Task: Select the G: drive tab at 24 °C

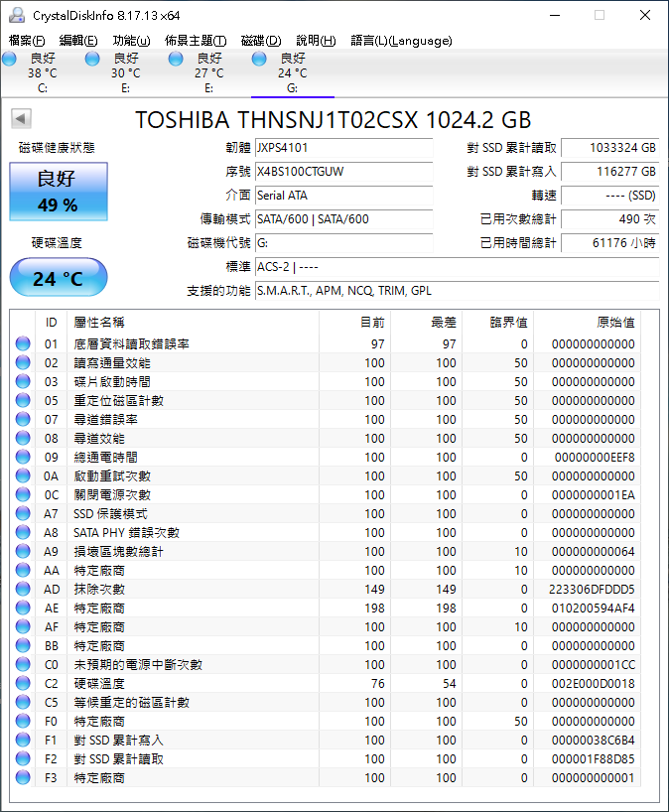Action: [x=293, y=73]
